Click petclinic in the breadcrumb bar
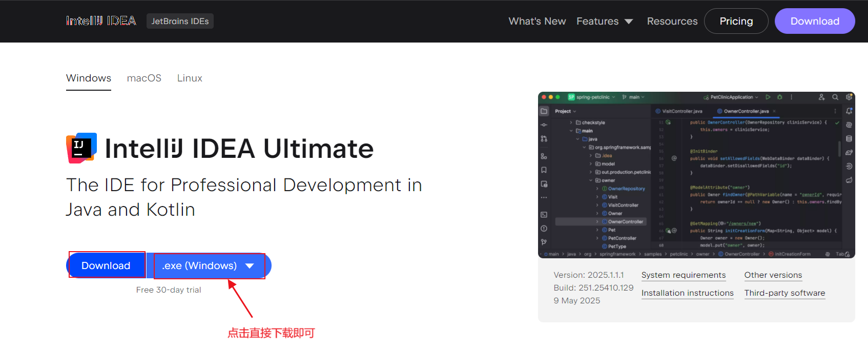This screenshot has height=349, width=868. coord(679,254)
